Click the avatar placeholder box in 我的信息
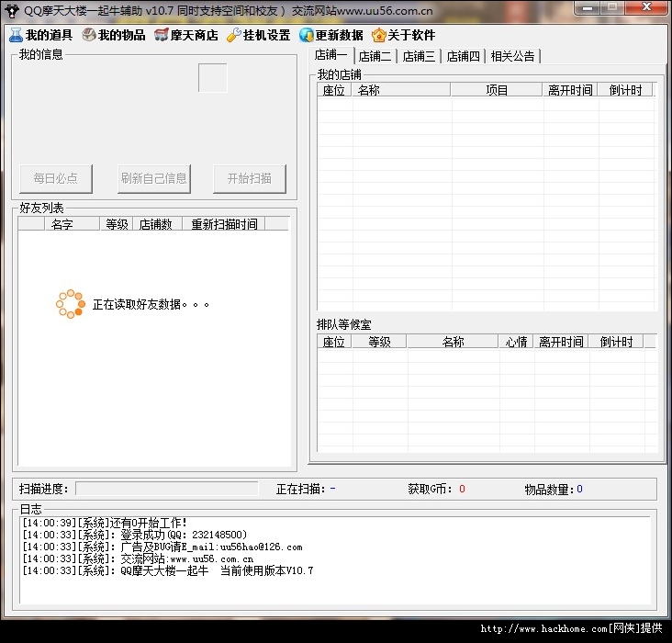This screenshot has height=643, width=672. pos(213,78)
